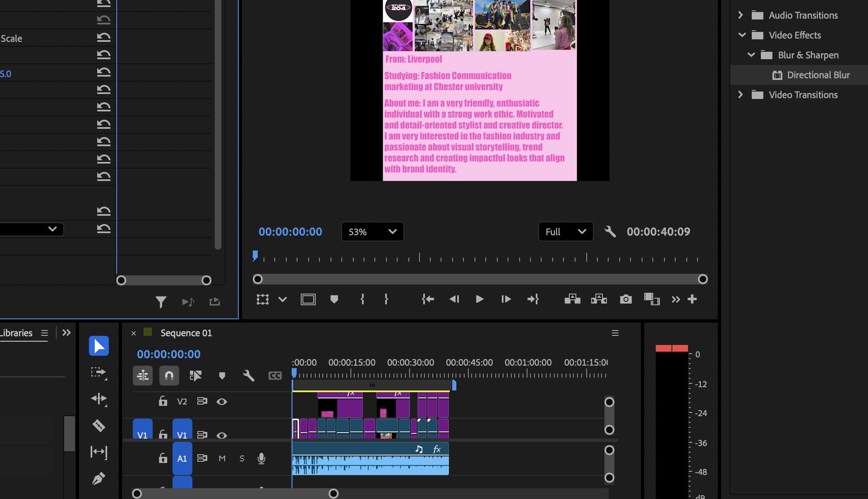
Task: Toggle Snap in Timeline magnet button
Action: click(x=169, y=376)
